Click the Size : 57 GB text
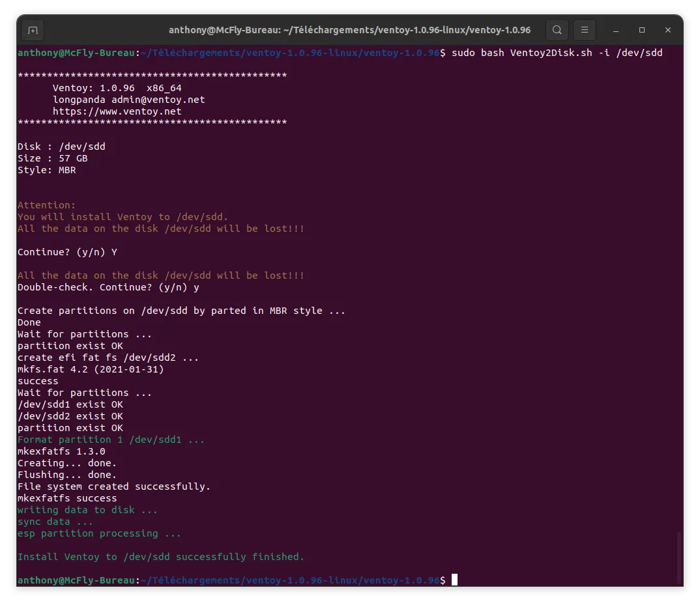Screen dimensions: 700x605 click(x=61, y=158)
